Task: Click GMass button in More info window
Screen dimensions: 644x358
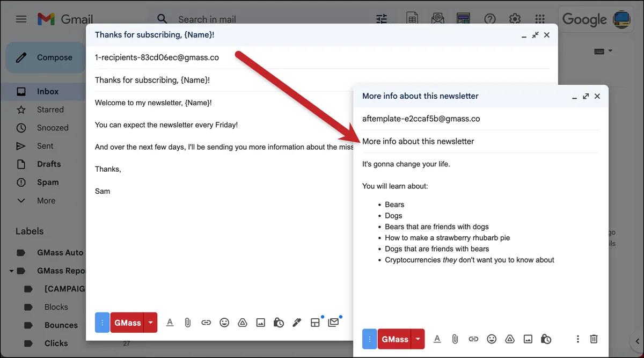Action: [x=394, y=339]
